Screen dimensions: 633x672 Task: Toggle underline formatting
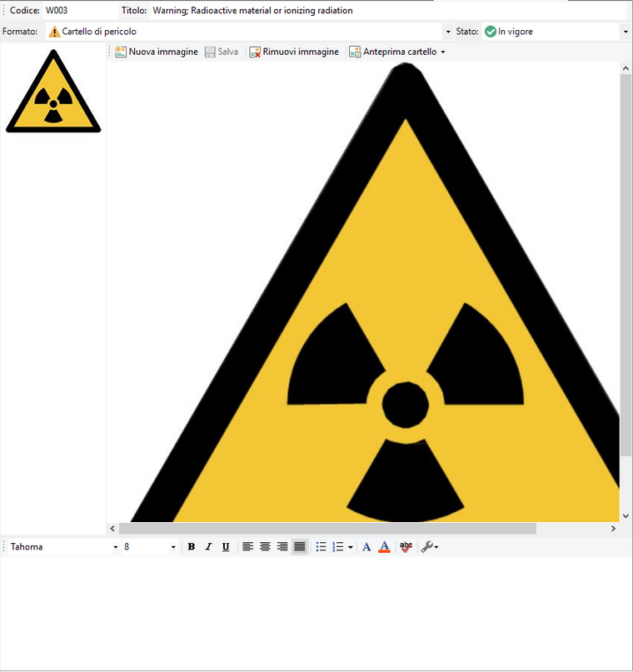pyautogui.click(x=226, y=547)
